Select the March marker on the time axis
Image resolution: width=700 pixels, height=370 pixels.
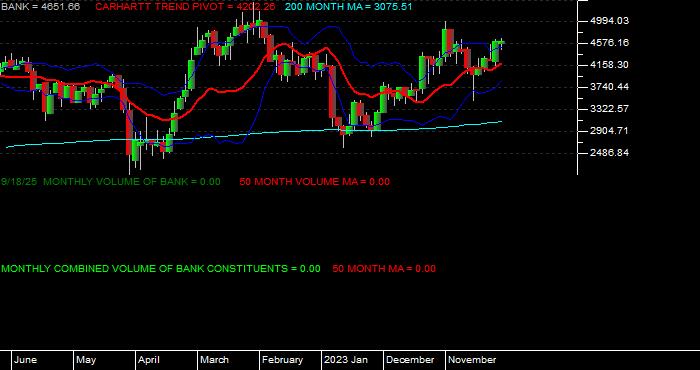[x=214, y=360]
